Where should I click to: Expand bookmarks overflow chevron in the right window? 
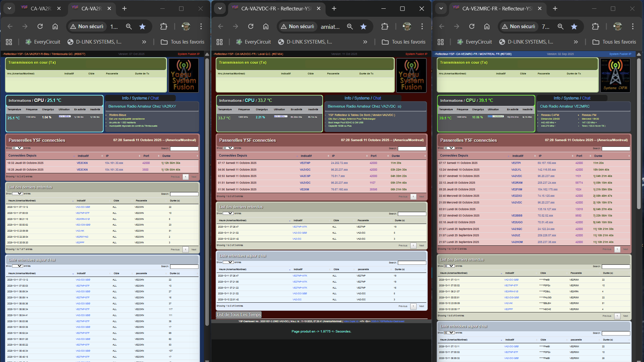(x=576, y=42)
